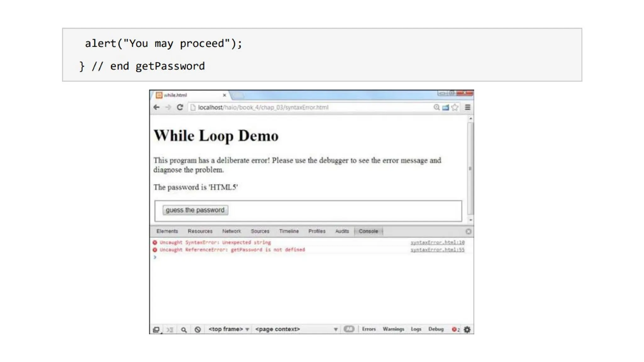Reload the page with the refresh icon
The image size is (644, 362).
coord(180,107)
